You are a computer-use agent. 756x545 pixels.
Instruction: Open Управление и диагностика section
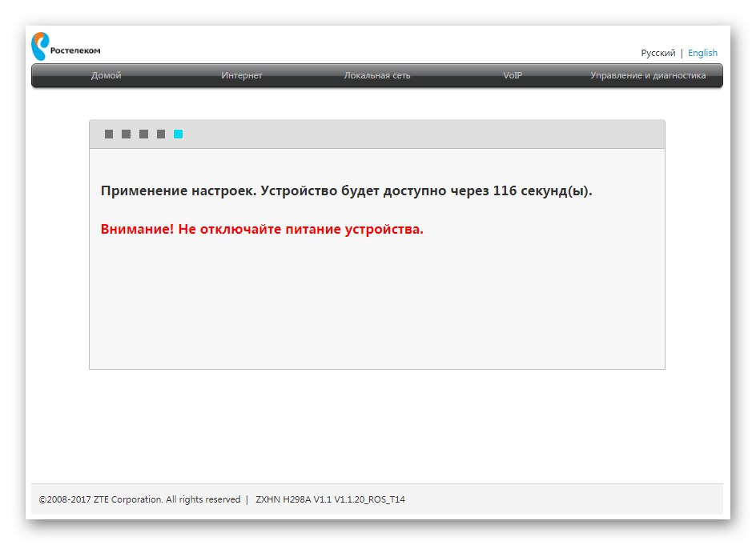(648, 76)
